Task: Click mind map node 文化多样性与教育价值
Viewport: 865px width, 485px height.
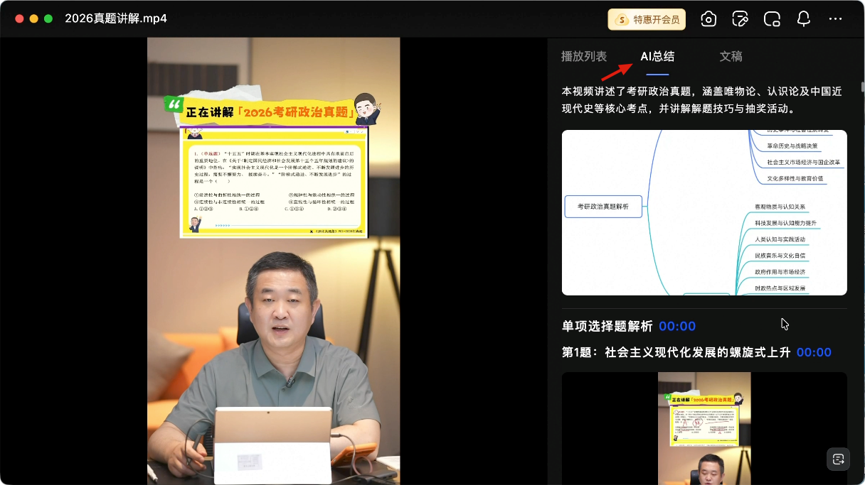Action: point(794,179)
